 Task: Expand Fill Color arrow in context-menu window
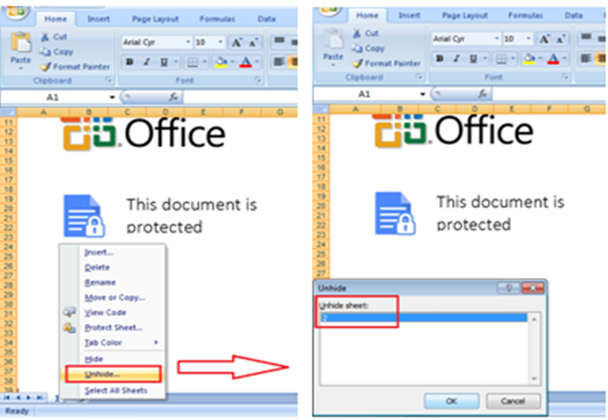tap(232, 62)
